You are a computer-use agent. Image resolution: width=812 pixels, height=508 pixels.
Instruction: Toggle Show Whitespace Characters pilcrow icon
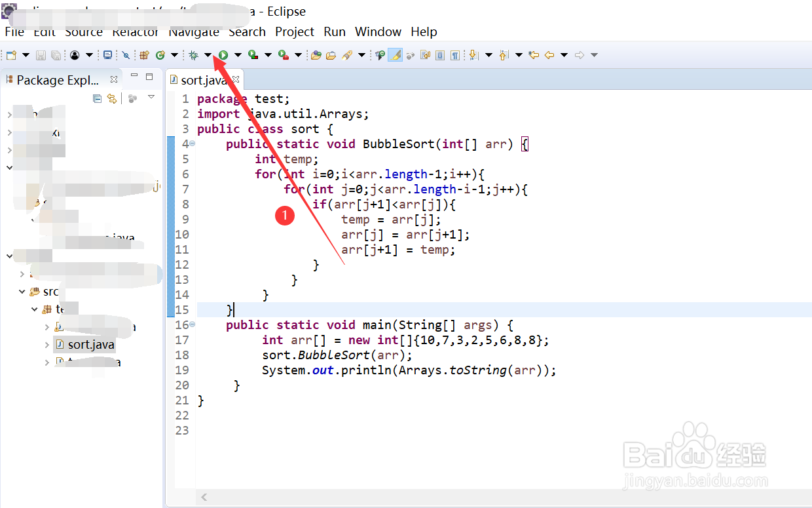tap(455, 55)
